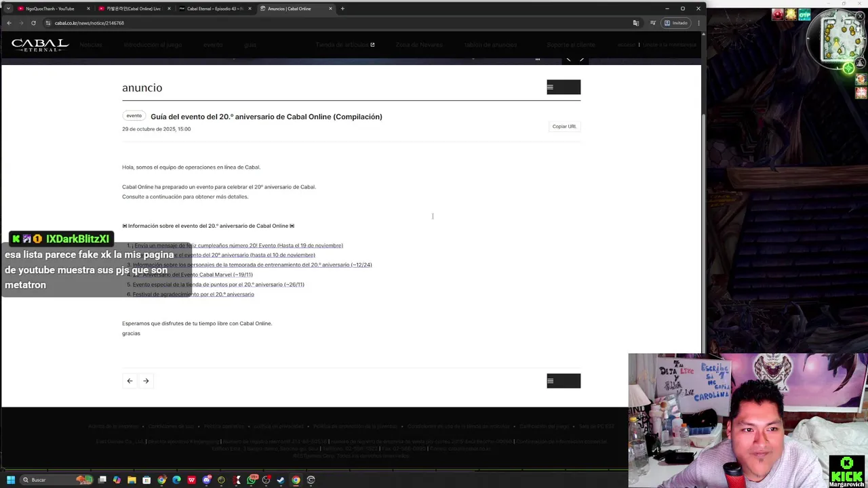Open a new browser tab

342,9
